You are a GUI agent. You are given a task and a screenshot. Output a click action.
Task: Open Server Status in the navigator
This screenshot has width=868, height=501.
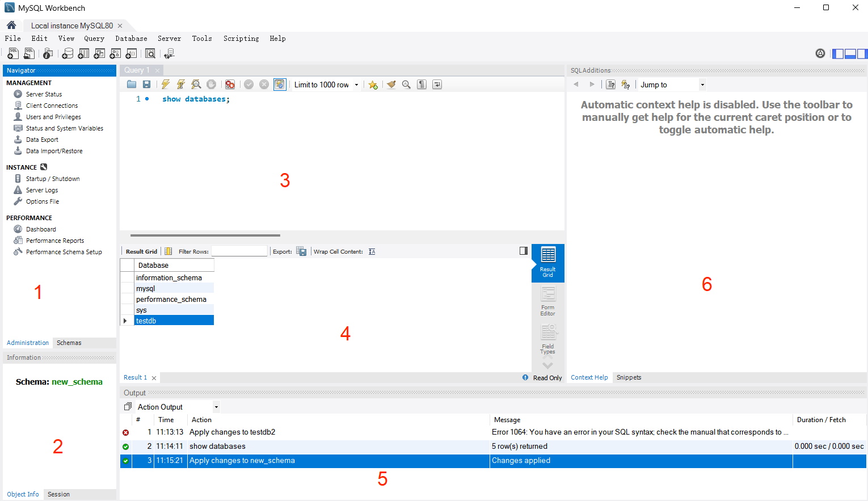44,94
